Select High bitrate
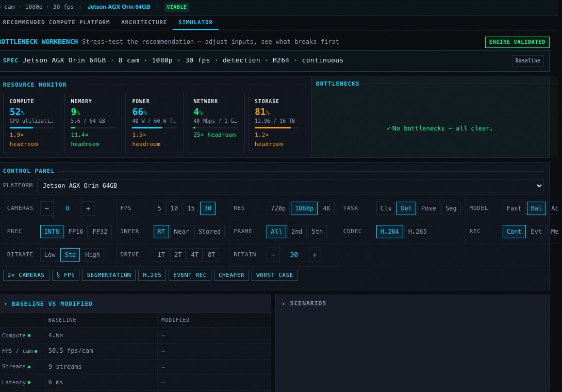Viewport: 562px width, 392px height. (92, 254)
